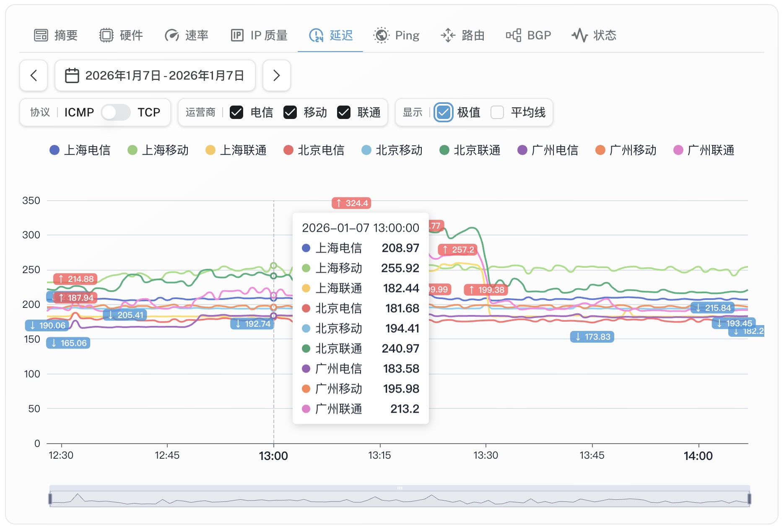Switch to the 摘要 tab
Viewport: 784px width, 532px height.
pos(56,35)
